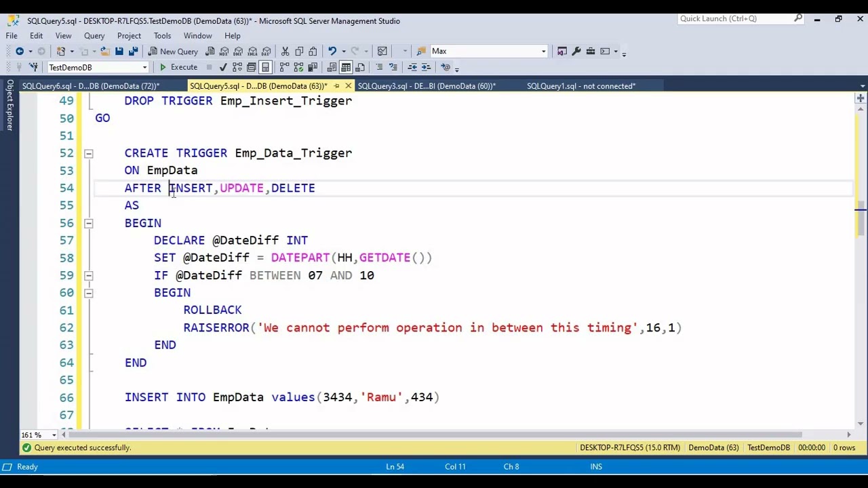Image resolution: width=868 pixels, height=488 pixels.
Task: Uncomment the selected lines icon
Action: [393, 67]
